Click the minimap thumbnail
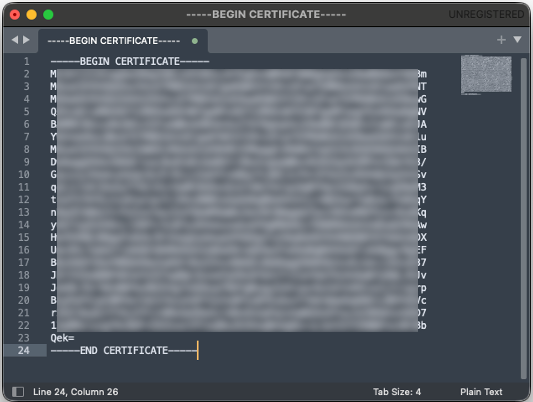 tap(486, 75)
